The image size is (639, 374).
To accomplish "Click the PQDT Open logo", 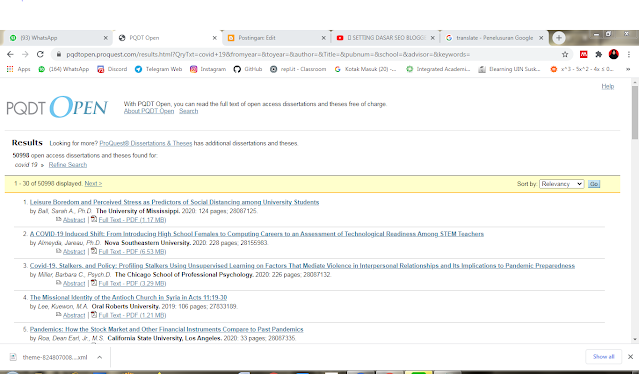I will [x=57, y=107].
